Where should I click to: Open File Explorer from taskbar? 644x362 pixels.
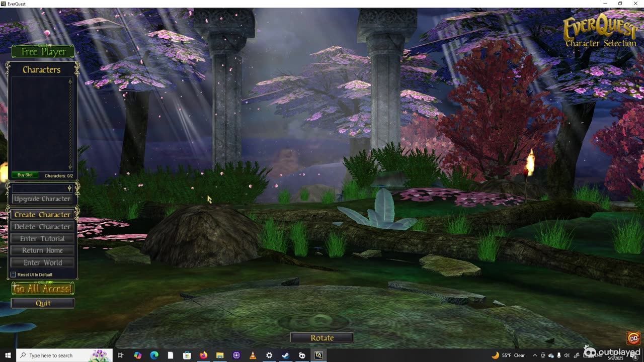220,355
